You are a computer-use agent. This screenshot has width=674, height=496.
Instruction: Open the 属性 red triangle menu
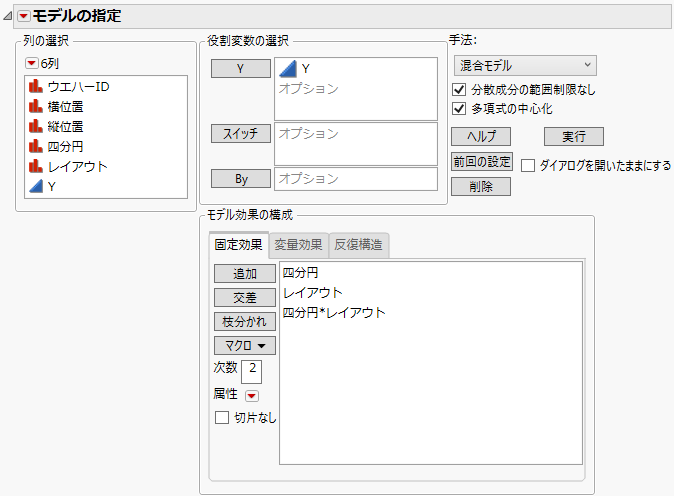coord(252,396)
